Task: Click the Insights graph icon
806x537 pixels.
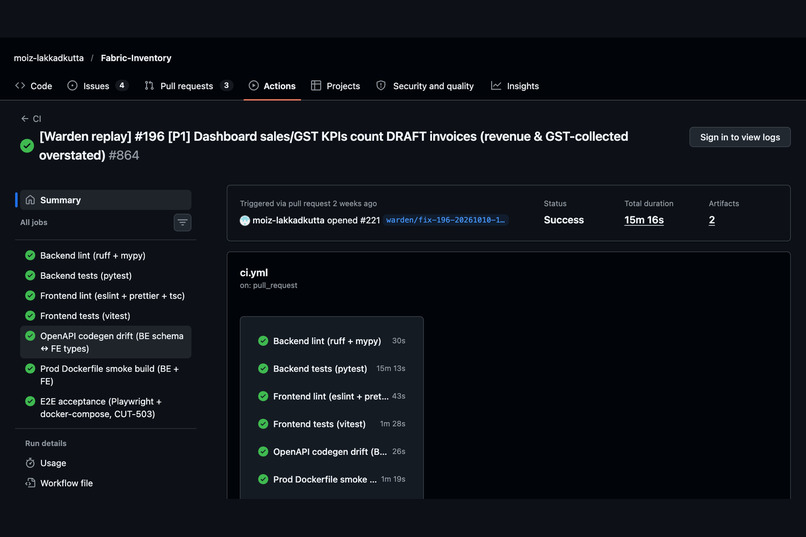Action: coord(496,85)
